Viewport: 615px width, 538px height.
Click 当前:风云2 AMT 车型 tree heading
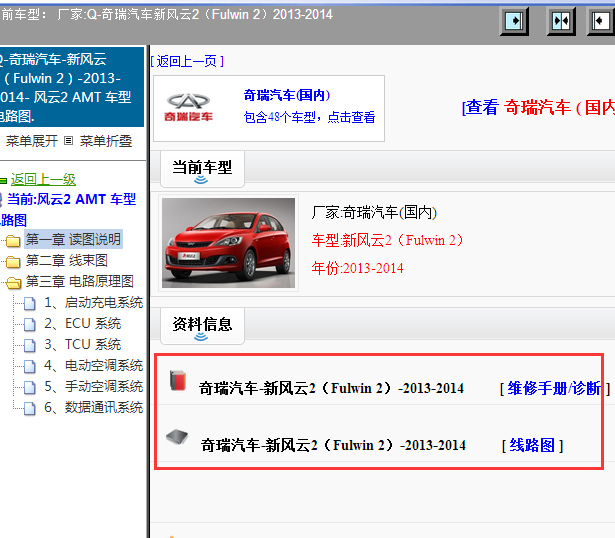tap(71, 199)
